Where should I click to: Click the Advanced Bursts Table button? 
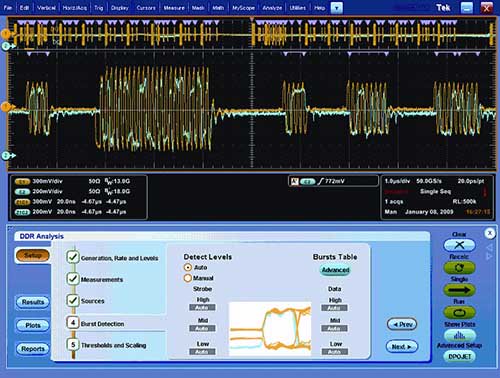point(335,270)
